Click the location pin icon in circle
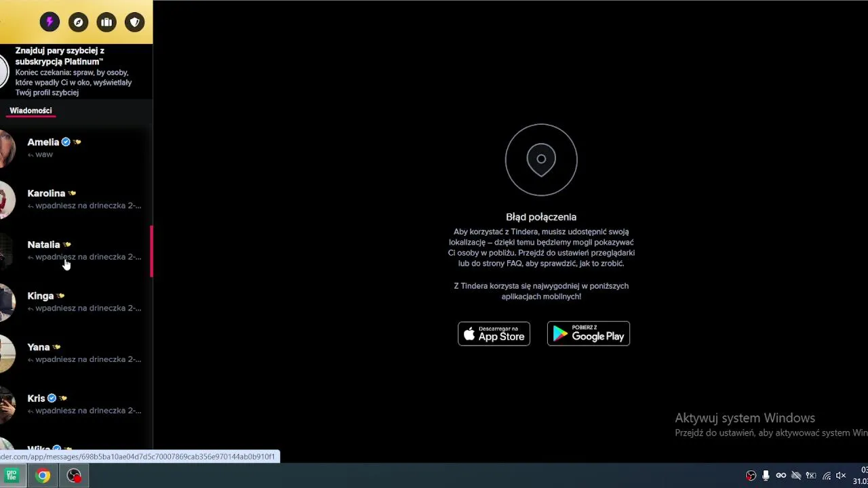The width and height of the screenshot is (868, 488). [x=541, y=160]
